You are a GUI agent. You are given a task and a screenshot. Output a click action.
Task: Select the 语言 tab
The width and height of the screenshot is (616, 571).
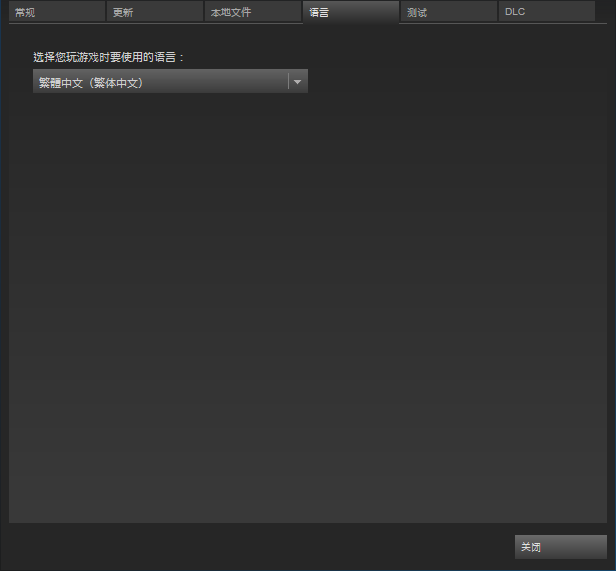click(x=351, y=12)
